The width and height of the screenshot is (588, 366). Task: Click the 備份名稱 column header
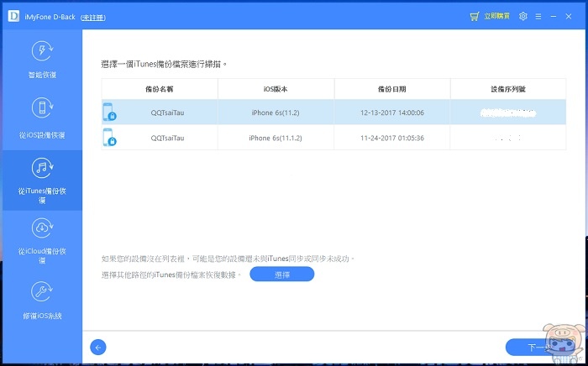point(160,88)
